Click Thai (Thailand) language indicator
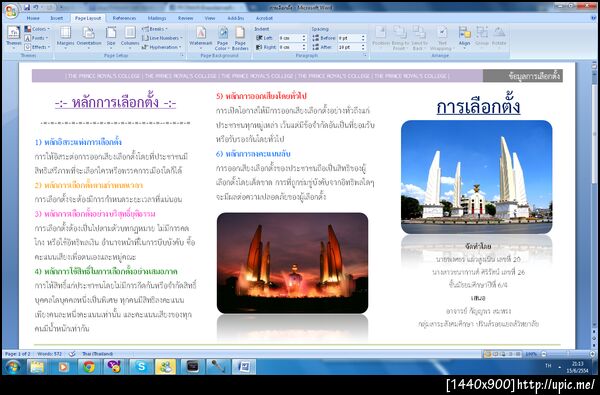Image resolution: width=600 pixels, height=395 pixels. coord(97,354)
